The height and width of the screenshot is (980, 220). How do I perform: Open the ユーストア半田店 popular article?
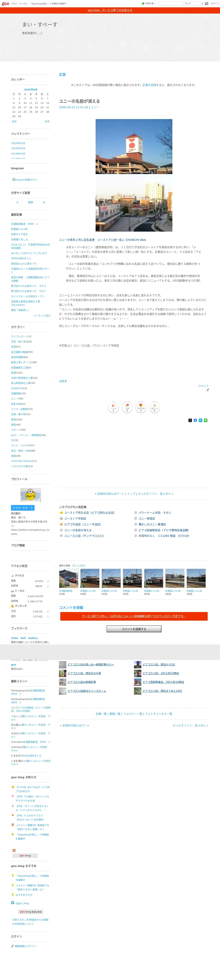point(75,519)
